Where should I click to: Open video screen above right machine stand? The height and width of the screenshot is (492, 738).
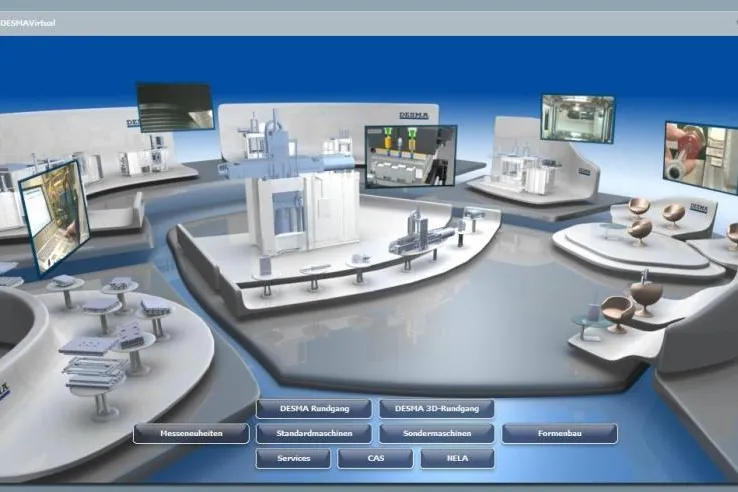[578, 118]
